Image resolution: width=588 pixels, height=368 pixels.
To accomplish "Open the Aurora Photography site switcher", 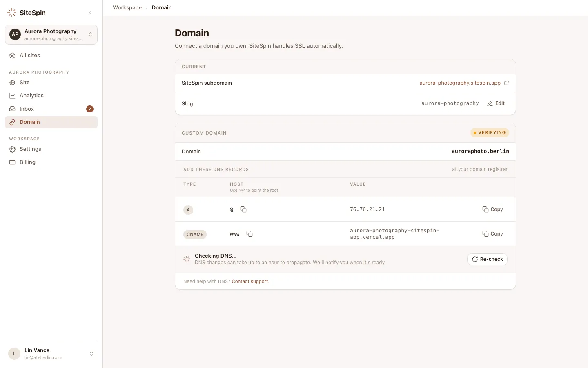I will 51,34.
